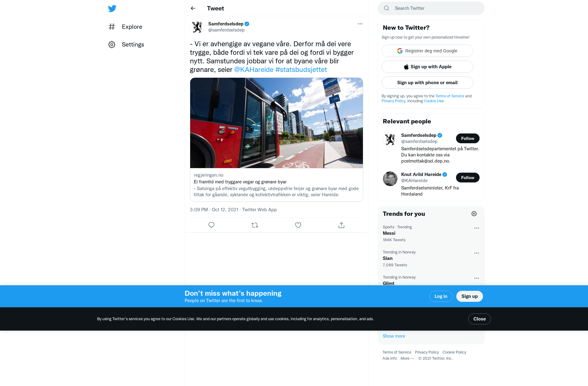
Task: Open tweet's more options menu
Action: pyautogui.click(x=360, y=24)
